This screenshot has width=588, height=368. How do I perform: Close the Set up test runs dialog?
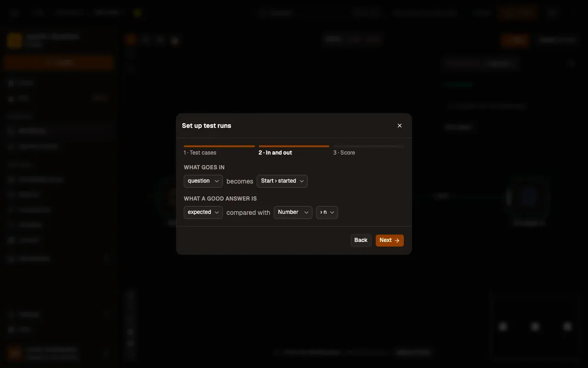(x=400, y=126)
